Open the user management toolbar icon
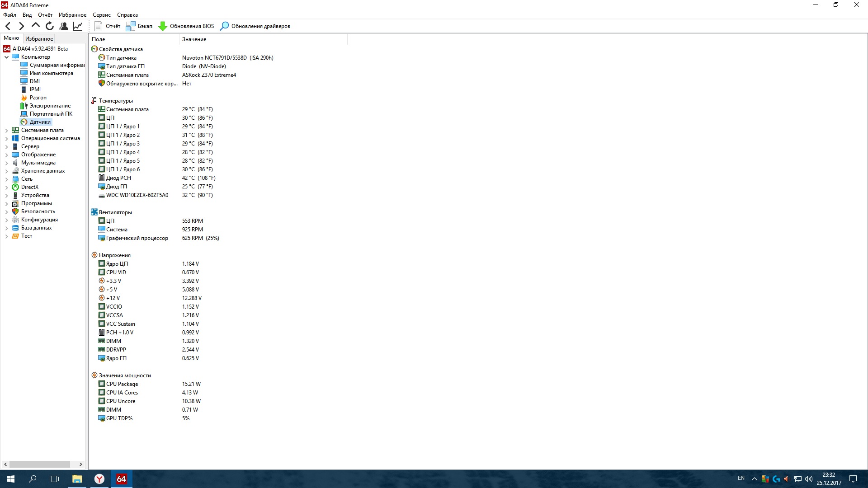Viewport: 868px width, 488px height. point(64,26)
